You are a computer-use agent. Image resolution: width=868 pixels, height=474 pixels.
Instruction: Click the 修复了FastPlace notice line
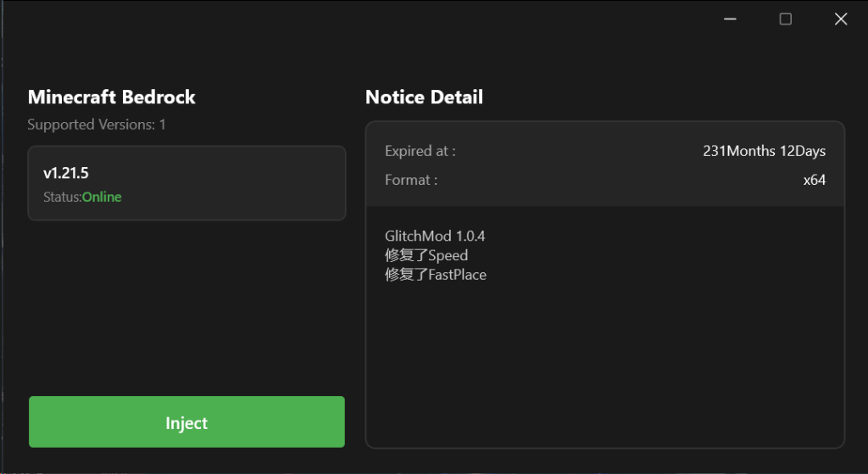click(436, 275)
